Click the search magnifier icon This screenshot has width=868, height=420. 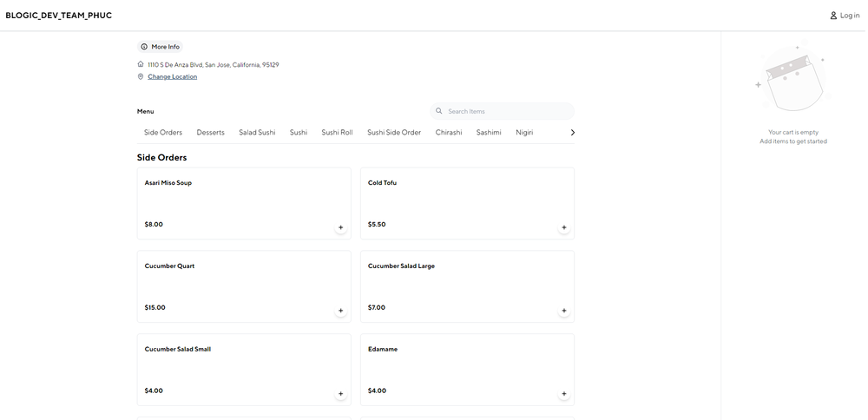[x=439, y=111]
